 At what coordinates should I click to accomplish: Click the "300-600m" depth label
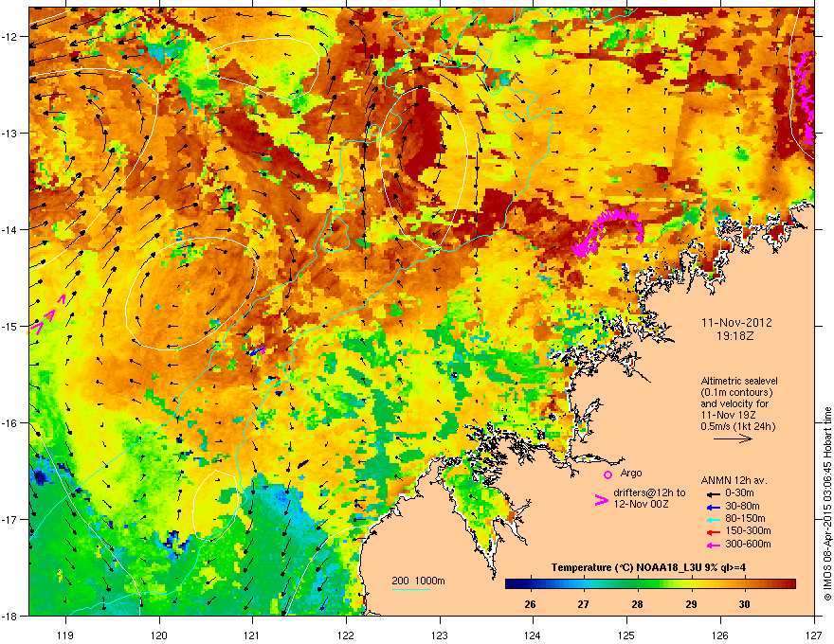(748, 544)
